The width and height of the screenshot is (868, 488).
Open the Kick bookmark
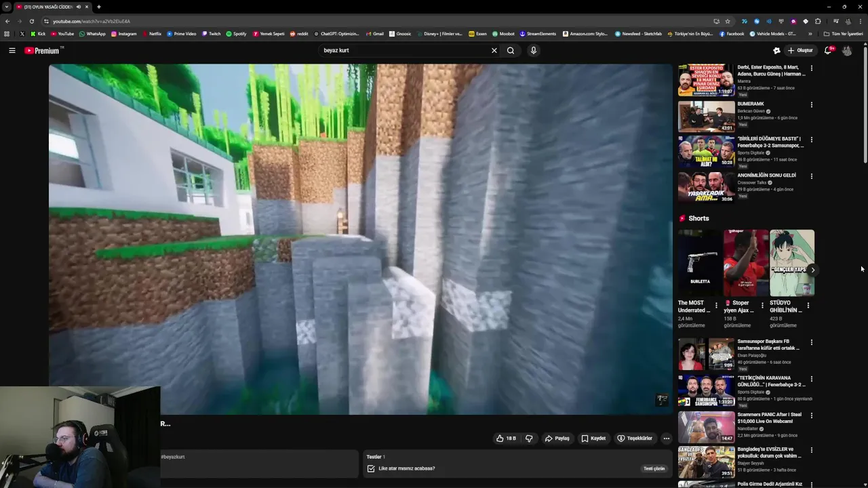(38, 33)
